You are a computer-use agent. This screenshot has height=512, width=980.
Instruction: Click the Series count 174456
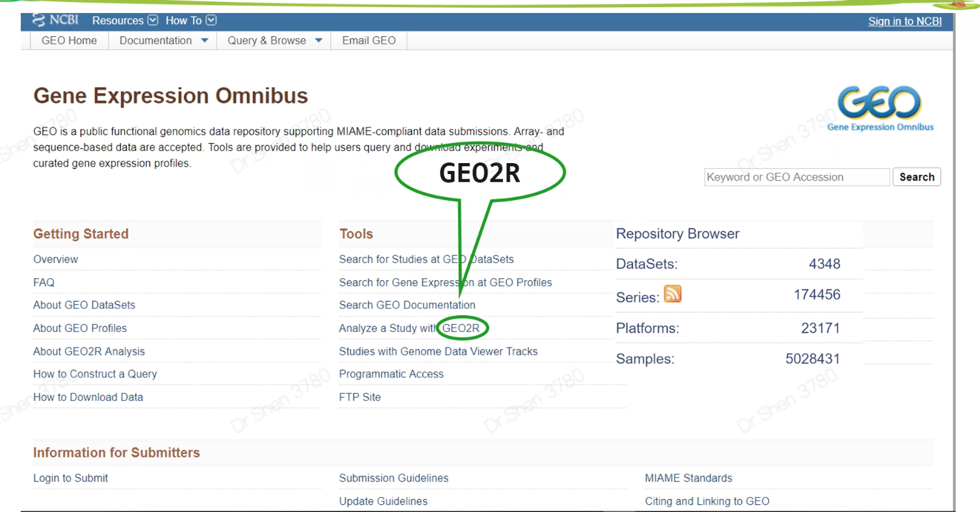tap(817, 294)
